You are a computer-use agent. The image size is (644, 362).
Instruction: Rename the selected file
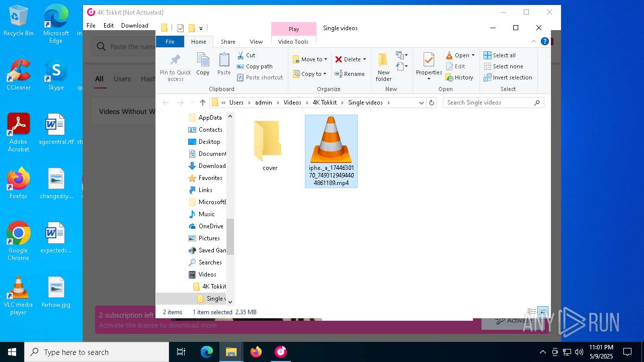[x=350, y=74]
